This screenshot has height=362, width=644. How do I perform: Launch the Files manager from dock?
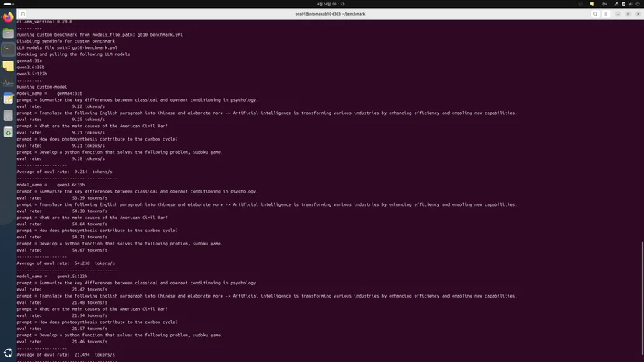9,33
